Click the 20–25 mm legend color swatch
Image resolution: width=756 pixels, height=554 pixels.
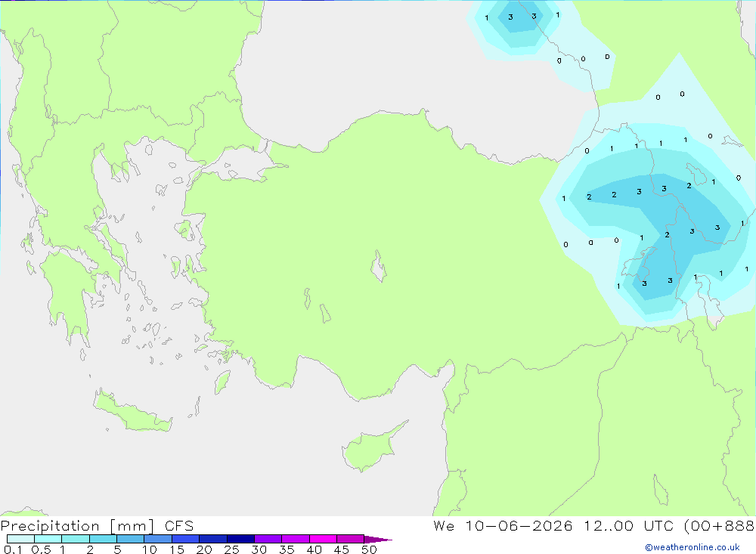tap(213, 539)
